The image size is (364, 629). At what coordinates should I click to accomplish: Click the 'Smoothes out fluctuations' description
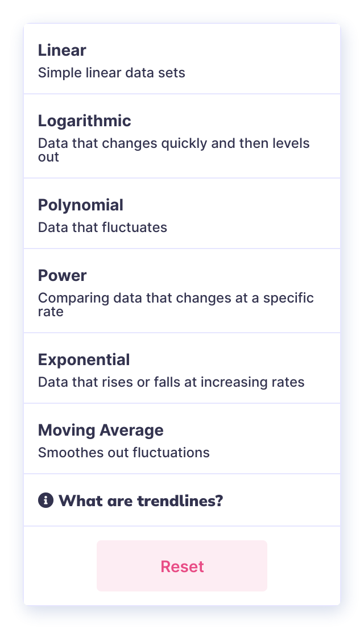coord(123,453)
